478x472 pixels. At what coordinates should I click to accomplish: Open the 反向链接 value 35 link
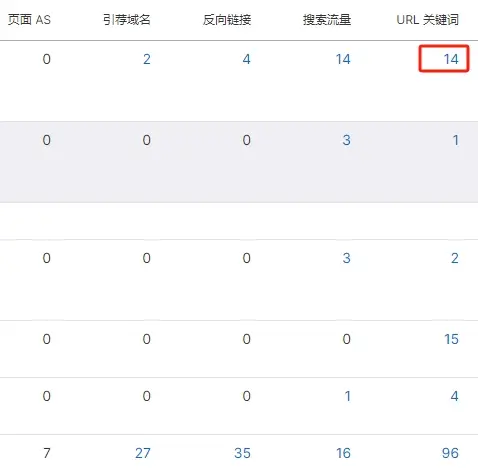[242, 453]
